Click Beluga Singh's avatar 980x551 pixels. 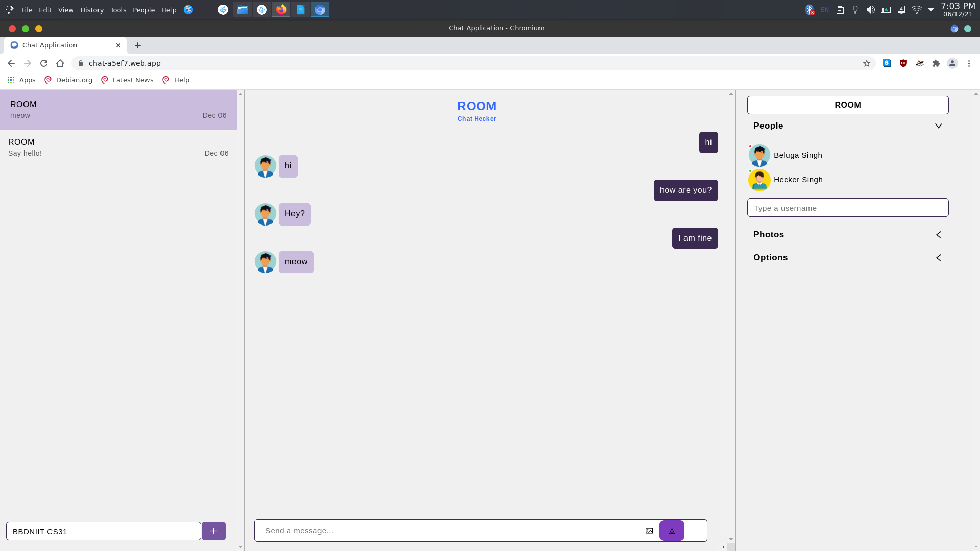(759, 155)
